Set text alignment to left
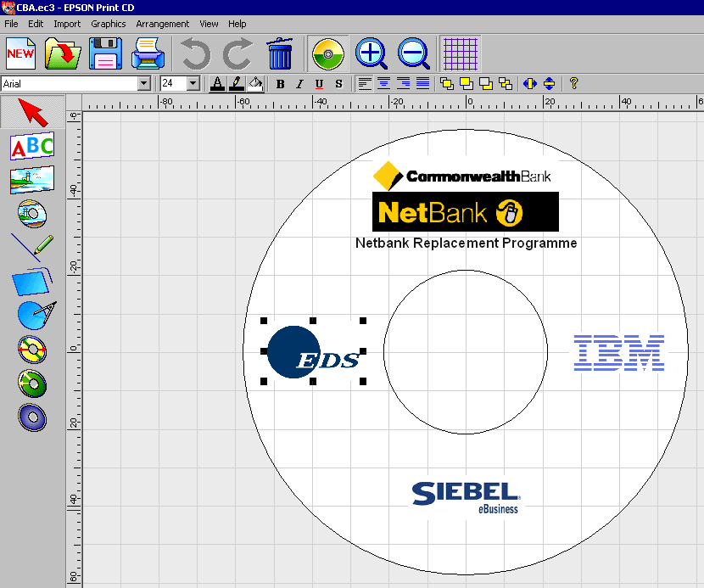Viewport: 704px width, 588px height. (x=365, y=83)
